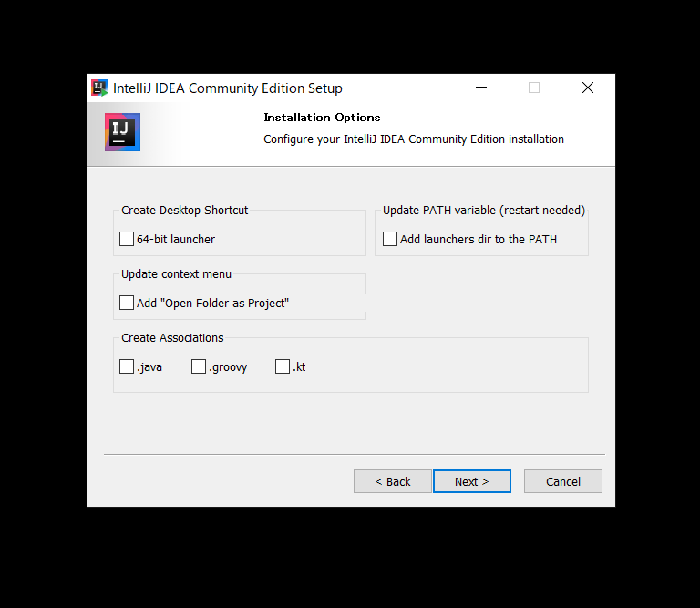
Task: Go to the next setup step
Action: [472, 481]
